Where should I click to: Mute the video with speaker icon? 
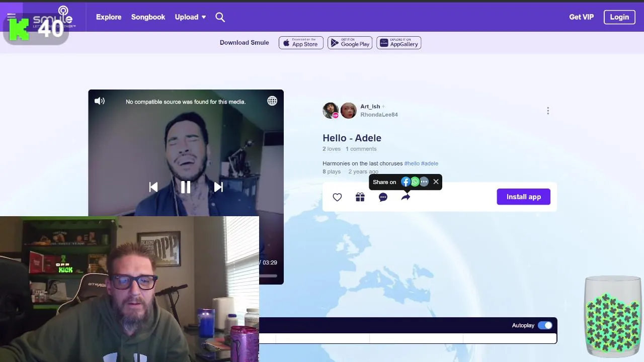[100, 101]
